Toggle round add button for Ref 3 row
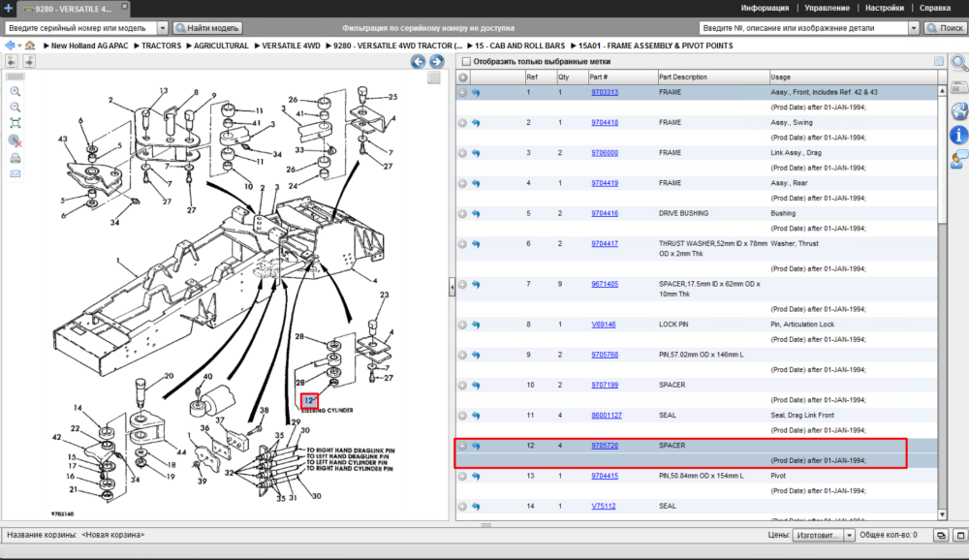This screenshot has height=560, width=969. click(x=462, y=153)
